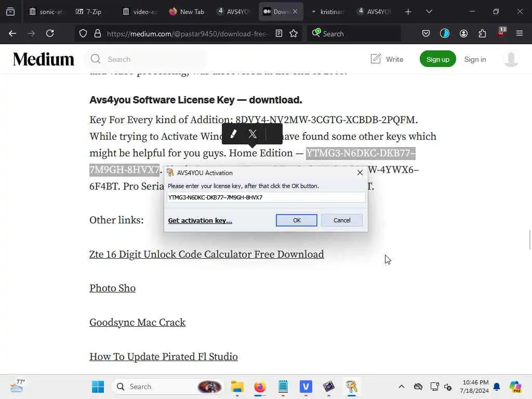The image size is (532, 399).
Task: Open the notification bell icon
Action: pos(497,387)
